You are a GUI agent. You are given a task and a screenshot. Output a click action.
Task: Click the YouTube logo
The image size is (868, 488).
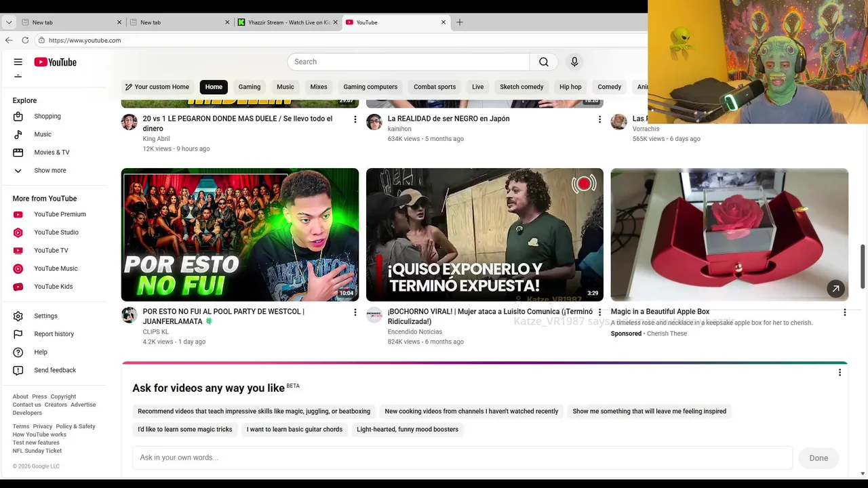pyautogui.click(x=56, y=62)
